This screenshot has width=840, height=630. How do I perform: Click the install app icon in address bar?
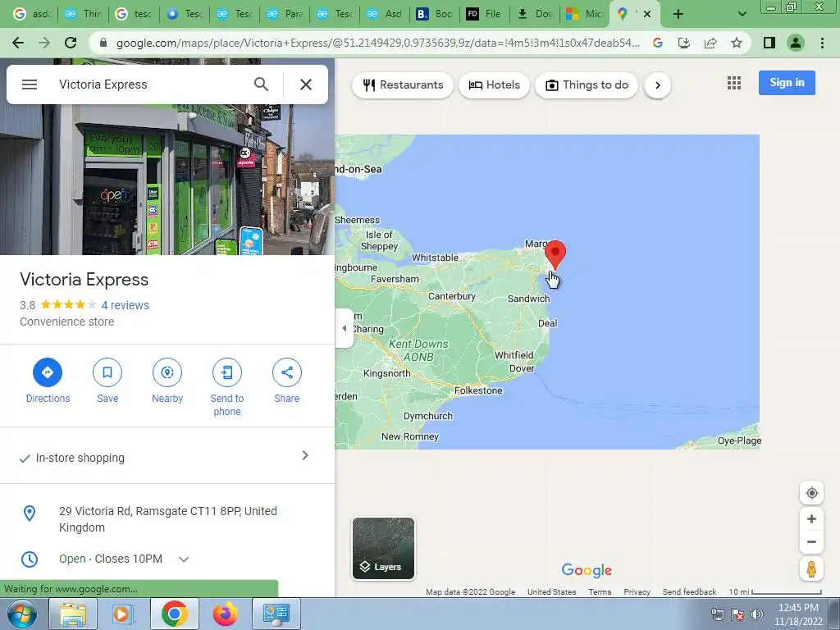pos(684,43)
